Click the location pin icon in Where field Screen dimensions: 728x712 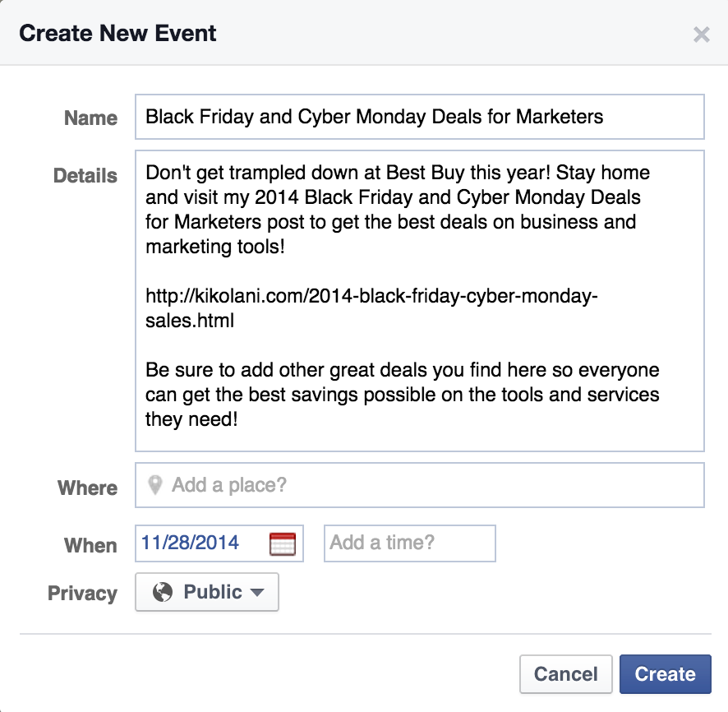tap(157, 485)
